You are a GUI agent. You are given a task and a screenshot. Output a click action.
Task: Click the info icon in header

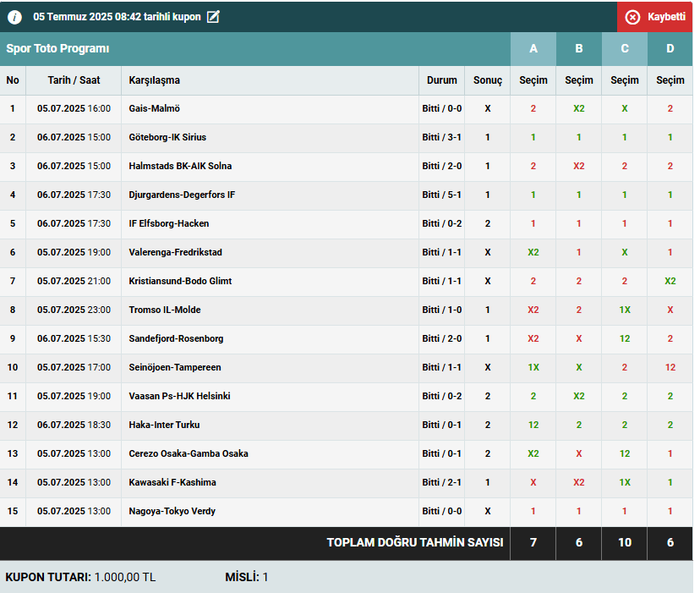point(15,17)
